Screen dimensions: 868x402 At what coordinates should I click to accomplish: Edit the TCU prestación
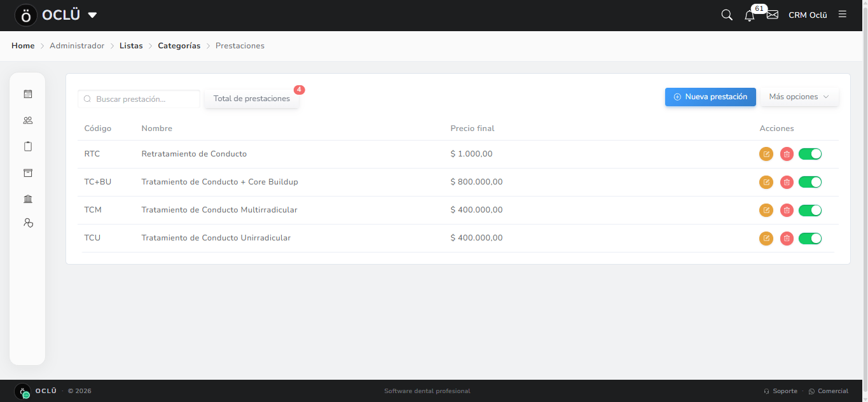tap(766, 238)
